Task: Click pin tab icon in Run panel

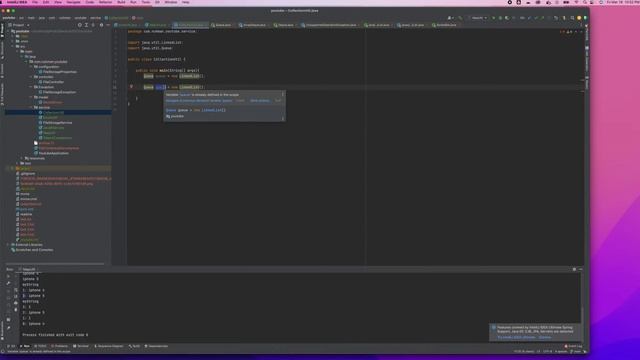Action: [8, 328]
